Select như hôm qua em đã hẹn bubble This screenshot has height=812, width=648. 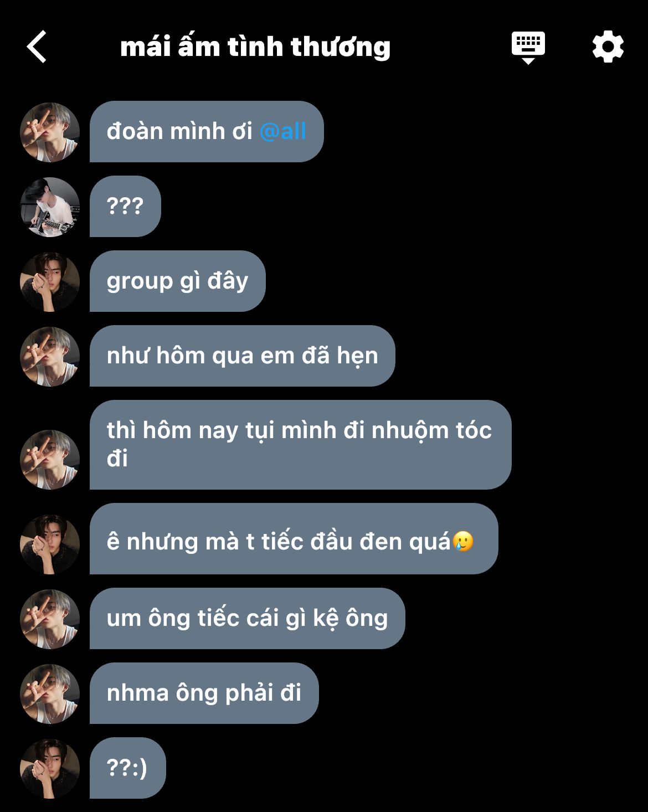point(242,356)
